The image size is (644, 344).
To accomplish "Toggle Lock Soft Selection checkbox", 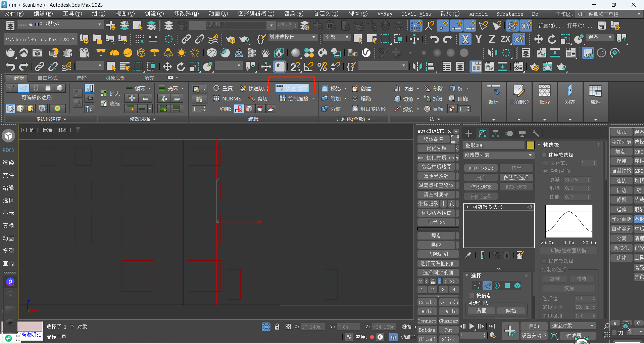I will pyautogui.click(x=544, y=261).
